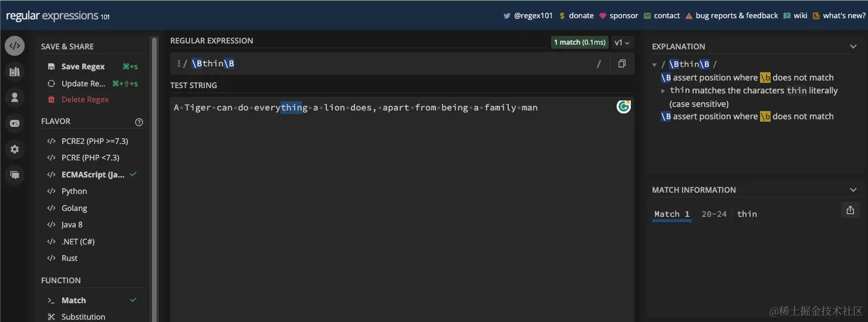Copy the regex using the clipboard icon

click(x=622, y=63)
